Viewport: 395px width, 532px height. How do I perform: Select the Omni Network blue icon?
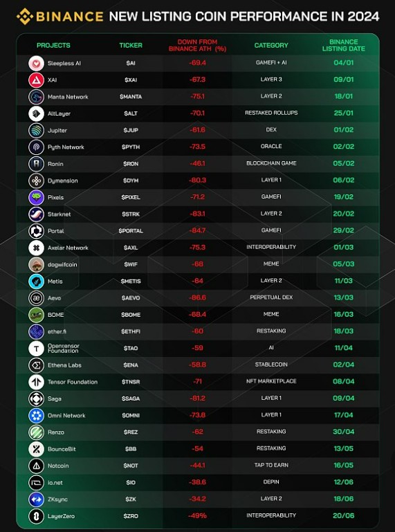pos(36,416)
